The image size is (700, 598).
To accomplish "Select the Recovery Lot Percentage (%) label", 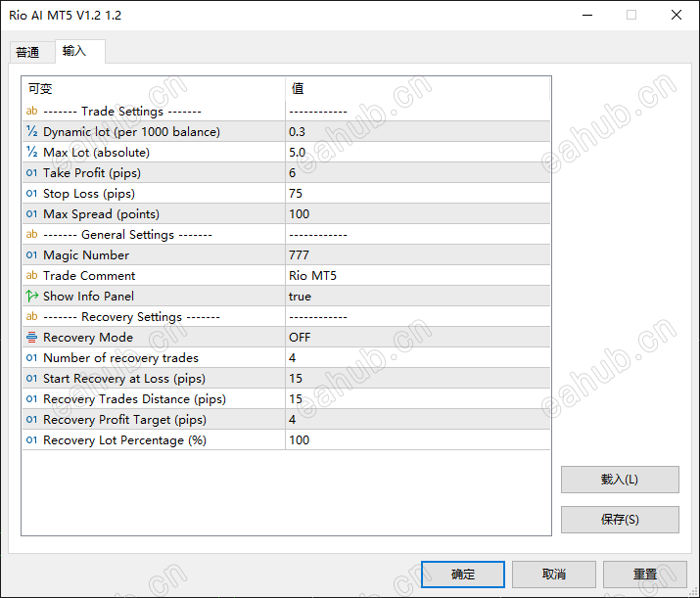I will point(124,440).
